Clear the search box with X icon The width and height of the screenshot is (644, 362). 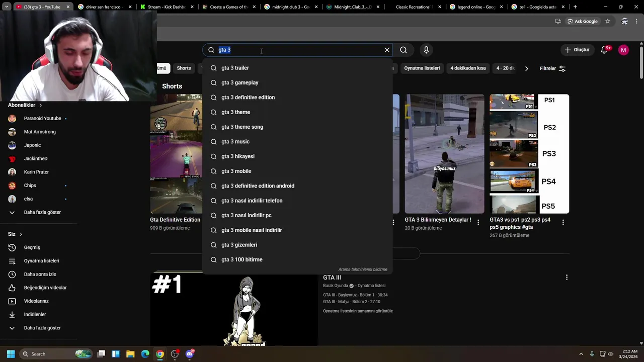387,50
